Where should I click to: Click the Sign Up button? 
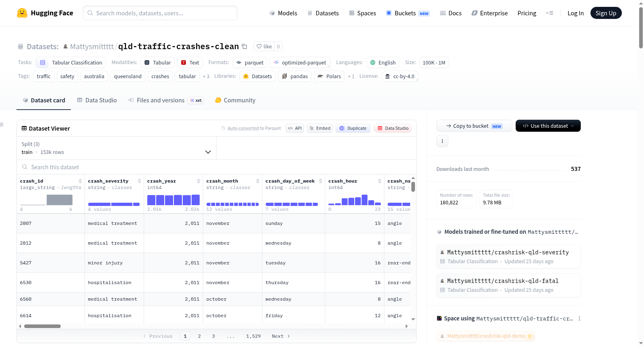point(606,13)
